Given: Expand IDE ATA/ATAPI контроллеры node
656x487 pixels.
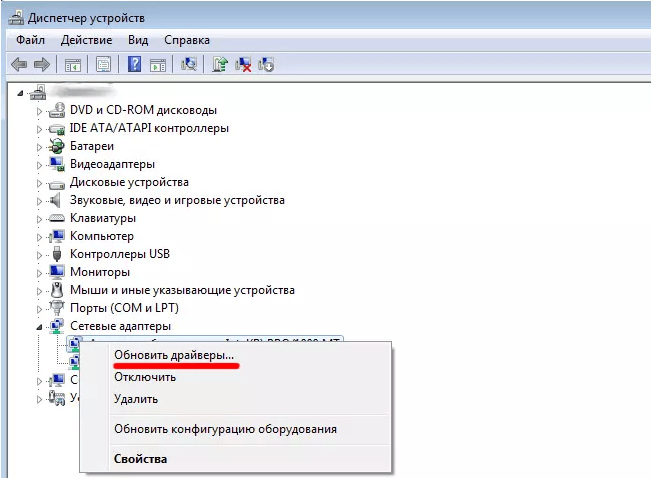Looking at the screenshot, I should coord(39,129).
